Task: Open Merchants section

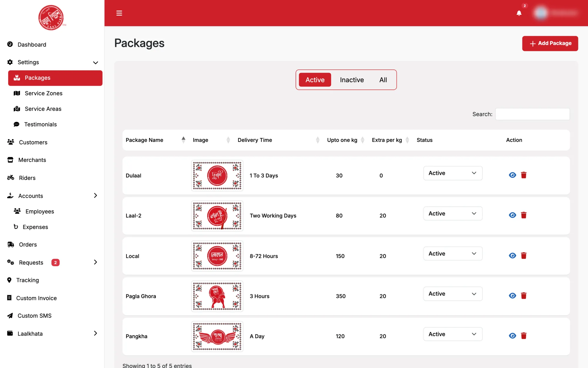Action: coord(32,160)
